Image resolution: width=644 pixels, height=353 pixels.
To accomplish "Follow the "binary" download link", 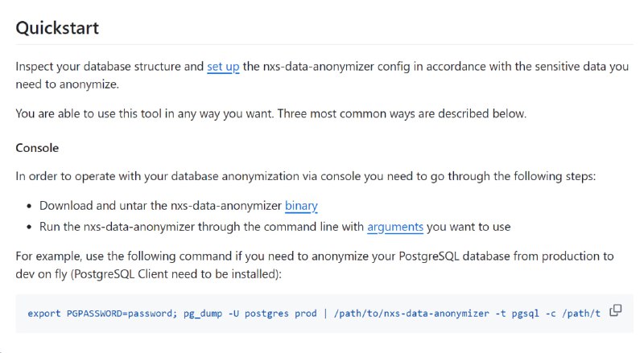I will (x=301, y=206).
